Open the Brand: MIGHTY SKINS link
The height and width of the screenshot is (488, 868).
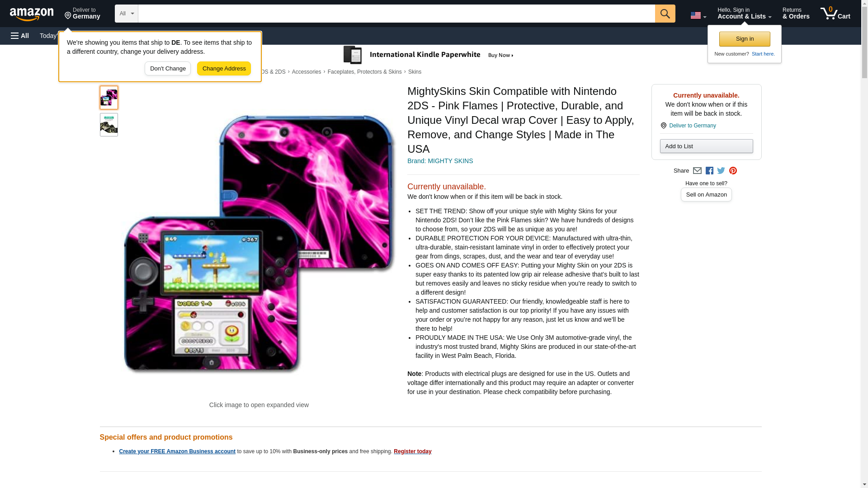coord(440,161)
